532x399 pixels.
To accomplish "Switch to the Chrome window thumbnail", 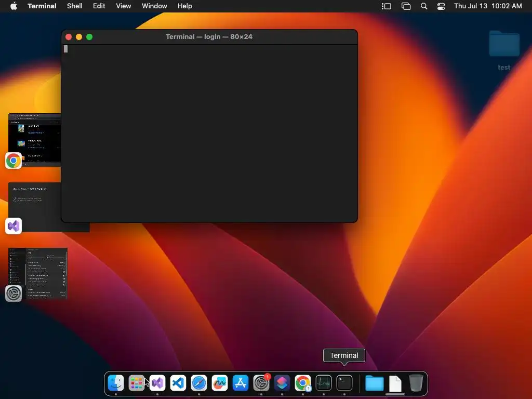I will [x=35, y=140].
